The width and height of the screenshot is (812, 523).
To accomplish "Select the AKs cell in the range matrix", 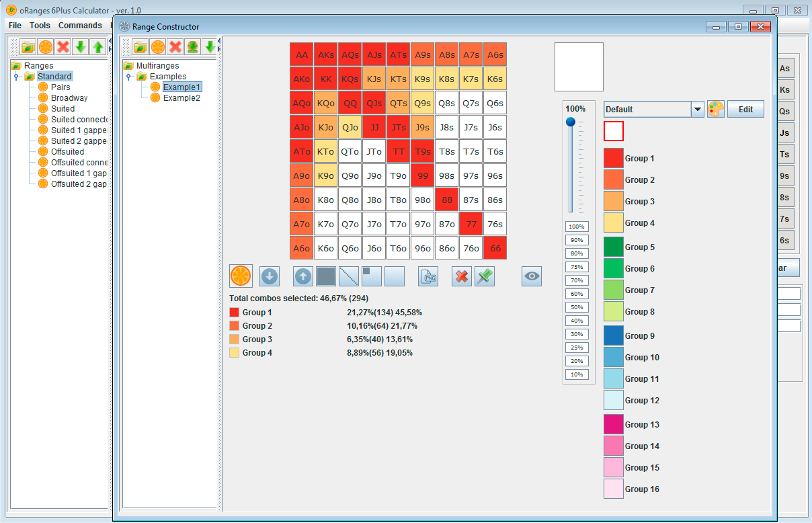I will [x=325, y=54].
